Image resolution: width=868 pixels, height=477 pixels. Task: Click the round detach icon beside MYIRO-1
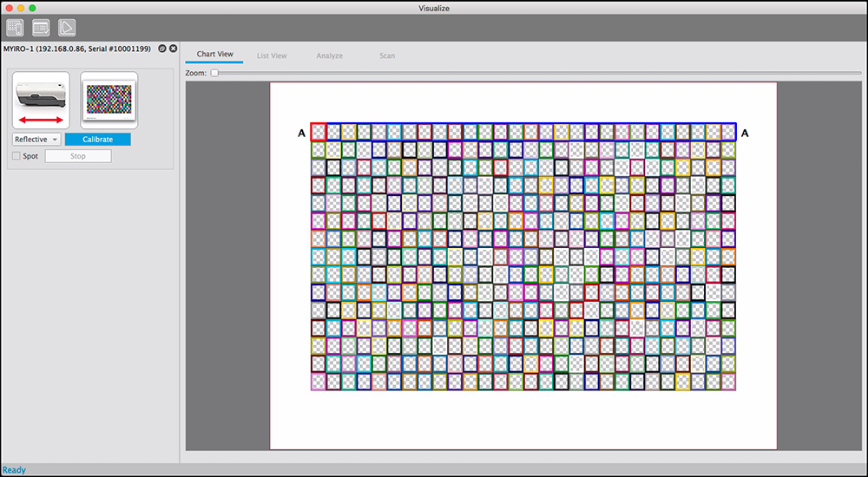[x=162, y=49]
